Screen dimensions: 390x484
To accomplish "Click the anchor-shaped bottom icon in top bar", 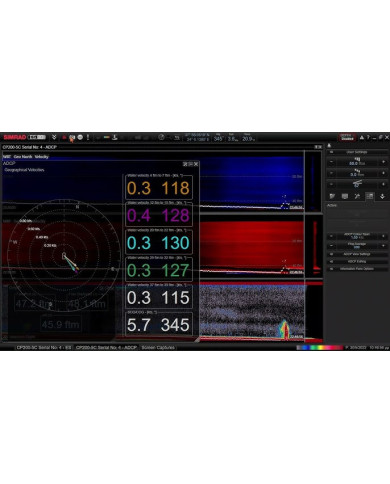I will click(115, 137).
